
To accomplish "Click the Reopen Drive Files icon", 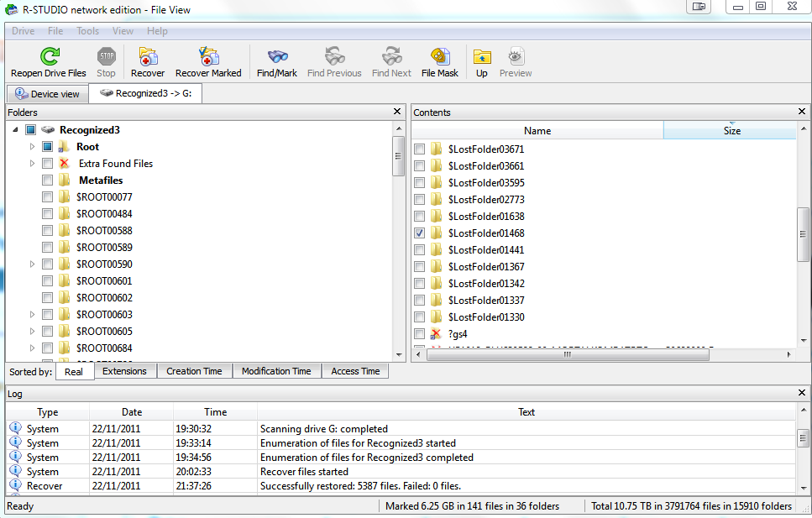I will (x=50, y=56).
